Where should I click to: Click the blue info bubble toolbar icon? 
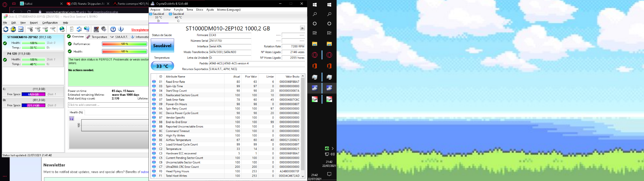(x=121, y=29)
